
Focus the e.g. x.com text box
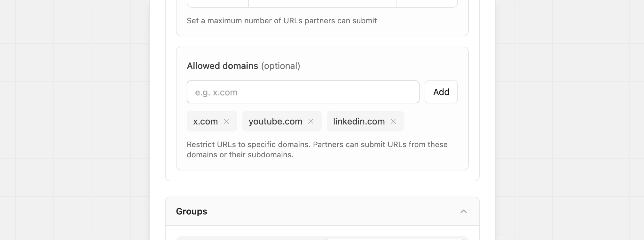pos(303,92)
